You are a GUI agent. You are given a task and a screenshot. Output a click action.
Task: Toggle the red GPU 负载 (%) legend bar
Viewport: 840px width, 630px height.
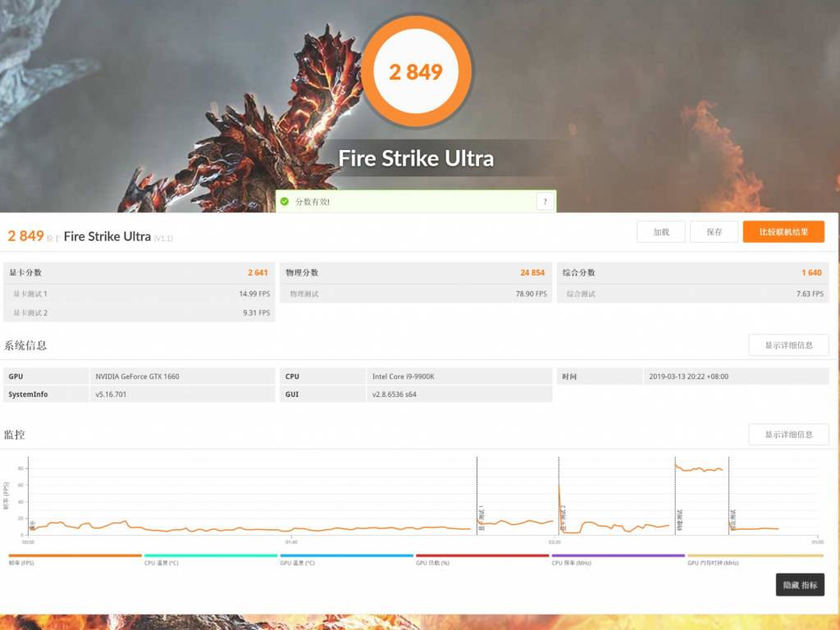tap(482, 555)
